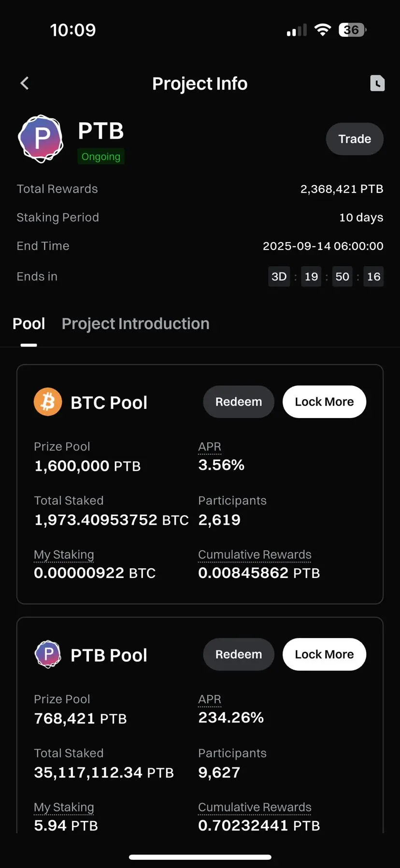Tap the cellular signal bars icon

coord(297,30)
